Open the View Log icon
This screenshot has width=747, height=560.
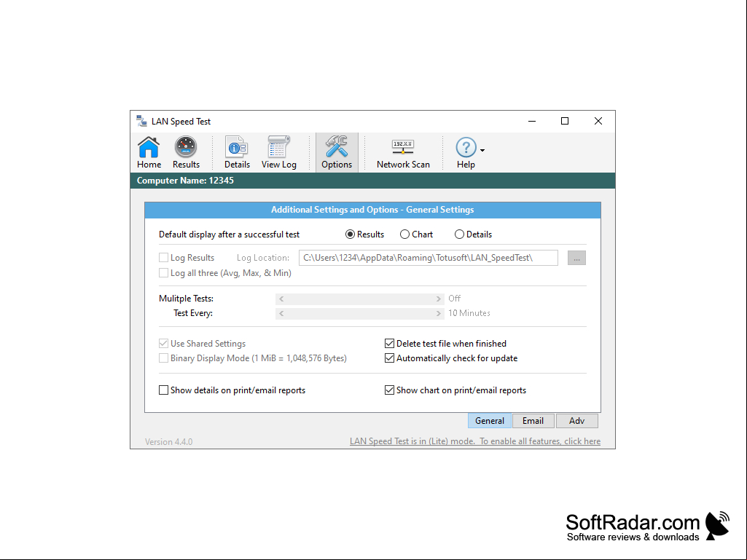[x=278, y=152]
